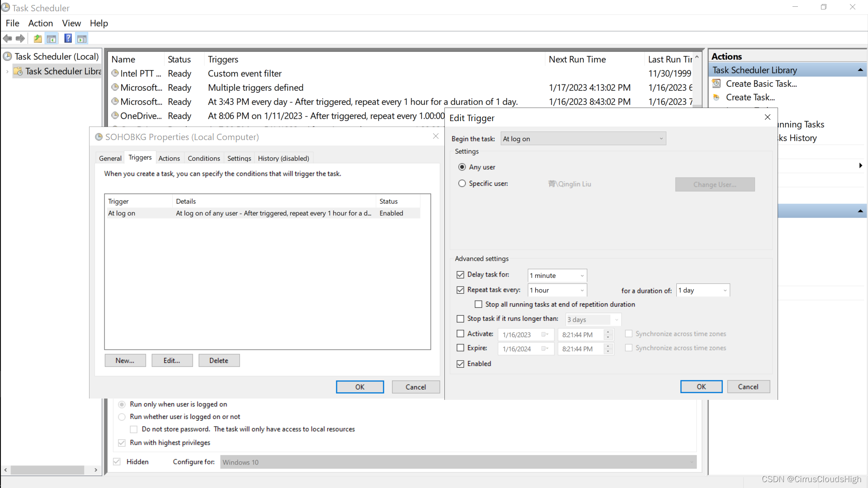Open the Begin the task dropdown
This screenshot has height=488, width=868.
pos(583,139)
